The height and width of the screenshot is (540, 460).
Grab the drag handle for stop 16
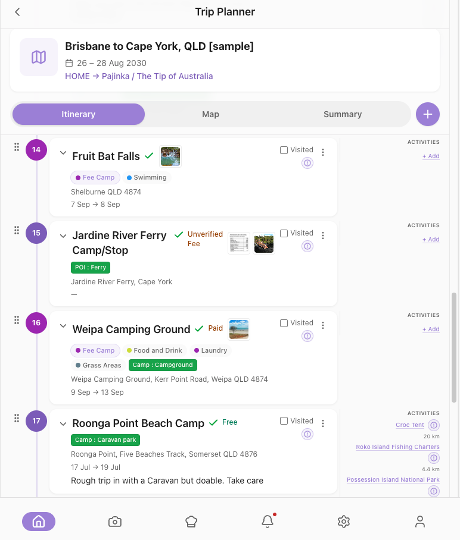pyautogui.click(x=17, y=320)
